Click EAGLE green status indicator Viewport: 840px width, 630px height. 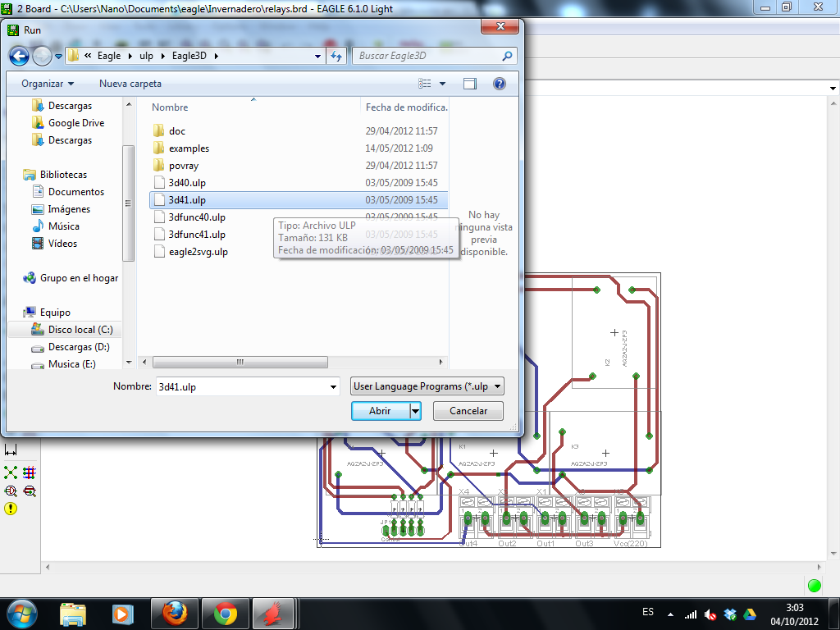pos(815,586)
